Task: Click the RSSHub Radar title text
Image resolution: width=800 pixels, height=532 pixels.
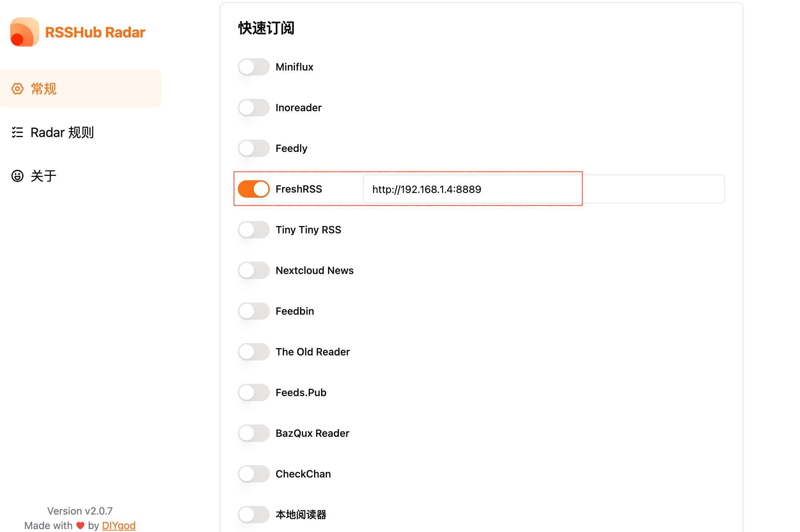Action: coord(95,32)
